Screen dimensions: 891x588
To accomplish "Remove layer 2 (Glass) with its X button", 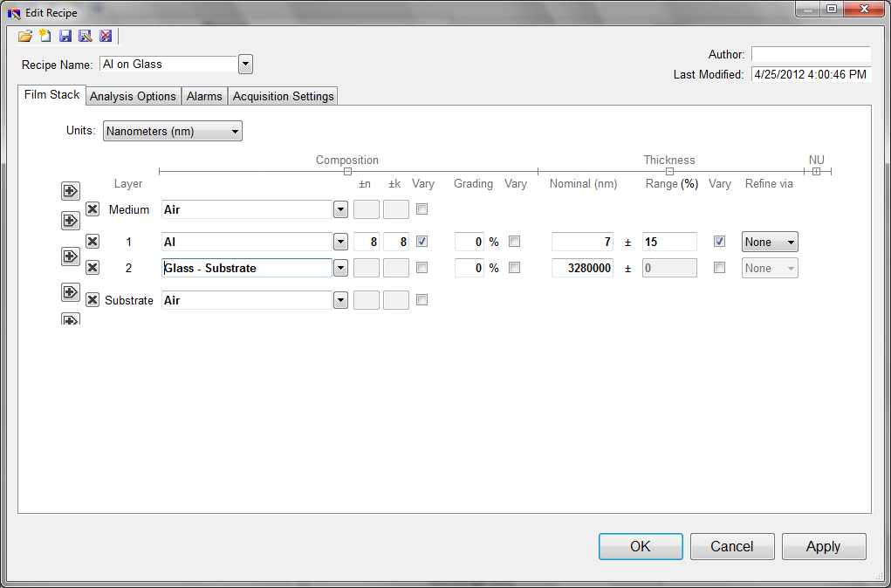I will pos(93,268).
